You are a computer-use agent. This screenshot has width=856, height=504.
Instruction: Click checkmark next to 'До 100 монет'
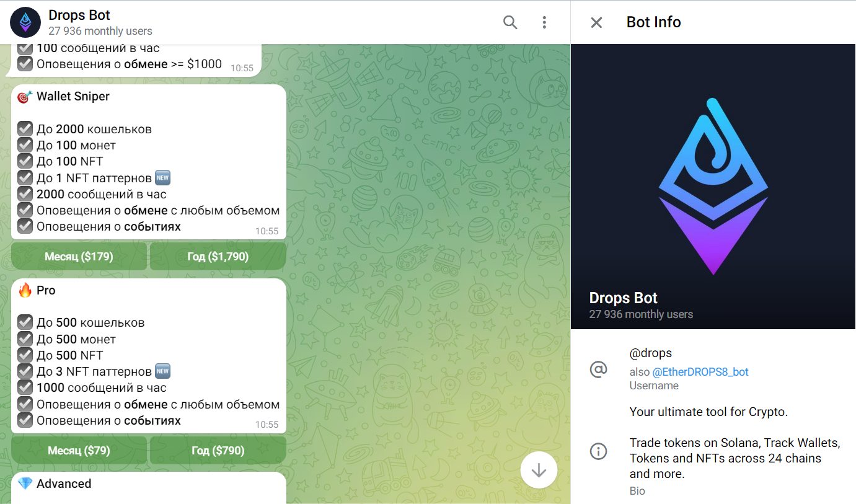[x=25, y=145]
